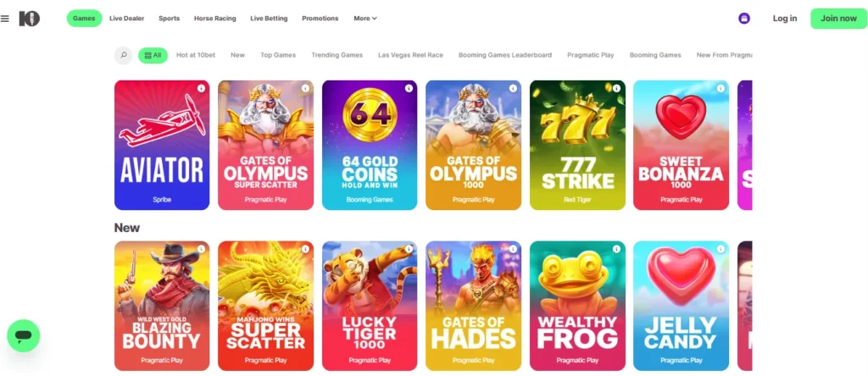Launch the 64 Gold Coins game

tap(370, 146)
